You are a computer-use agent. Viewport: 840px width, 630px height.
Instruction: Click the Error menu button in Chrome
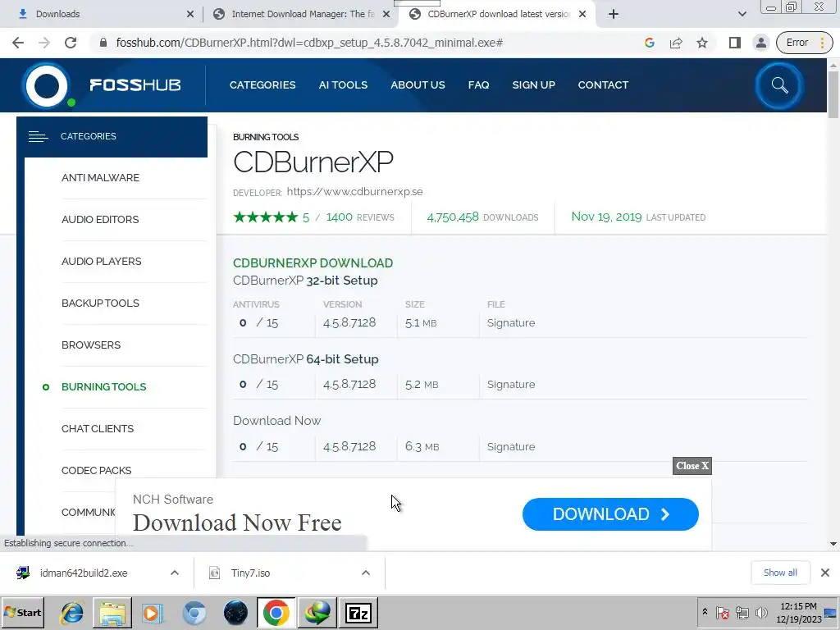click(x=804, y=43)
